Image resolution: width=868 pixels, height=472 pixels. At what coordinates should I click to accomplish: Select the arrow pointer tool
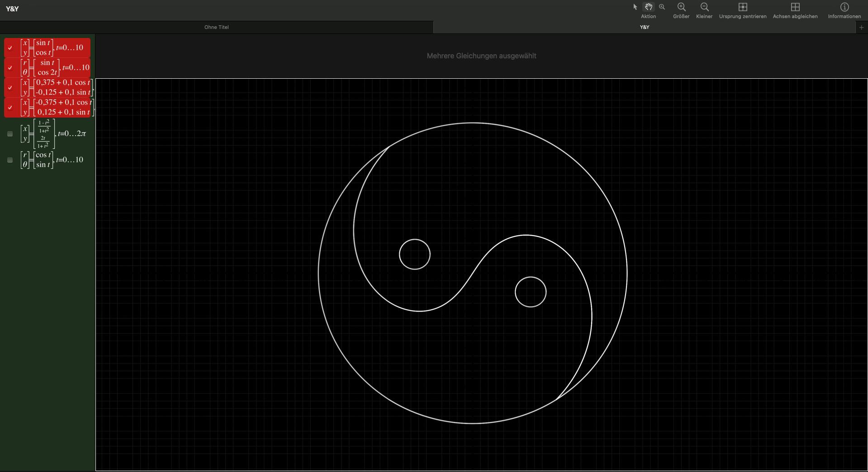[635, 7]
